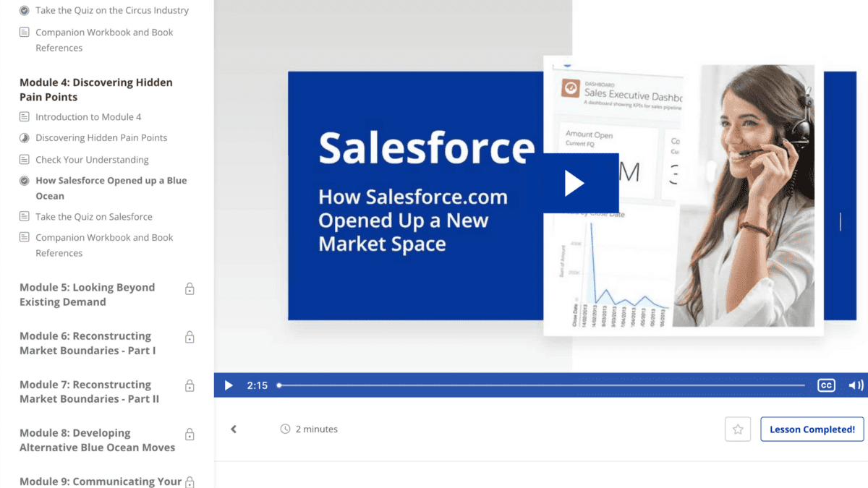Expand Module 9: Communicating Your module
The height and width of the screenshot is (488, 868).
101,481
